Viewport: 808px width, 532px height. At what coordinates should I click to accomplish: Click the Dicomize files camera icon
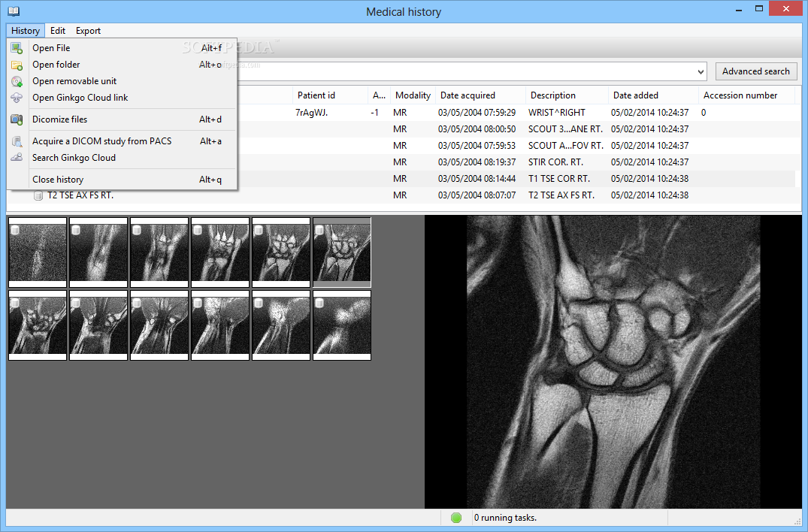17,119
